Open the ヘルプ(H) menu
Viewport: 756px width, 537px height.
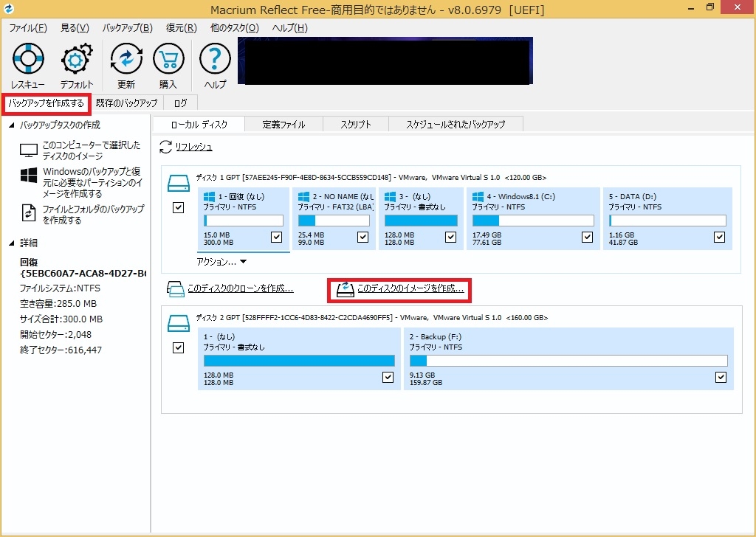(x=289, y=28)
